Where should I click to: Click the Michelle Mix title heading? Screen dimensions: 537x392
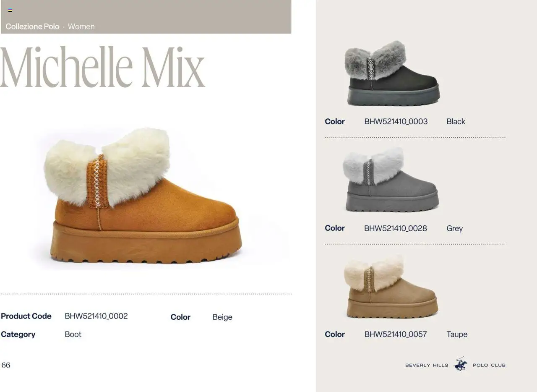(x=102, y=67)
